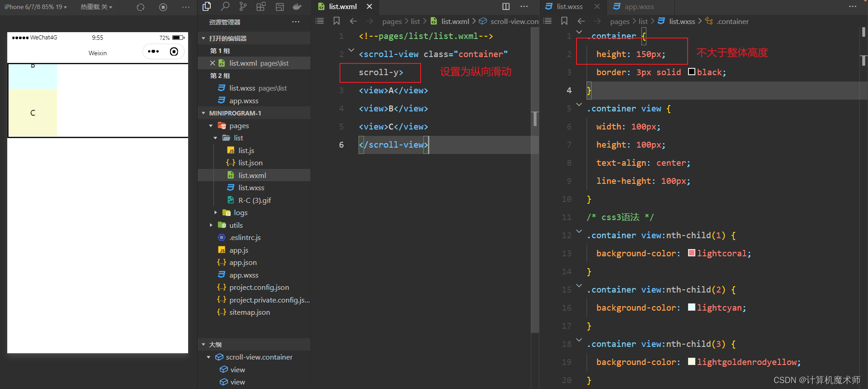The image size is (868, 389).
Task: Click forward arrow in list.wxml editor
Action: [x=369, y=21]
